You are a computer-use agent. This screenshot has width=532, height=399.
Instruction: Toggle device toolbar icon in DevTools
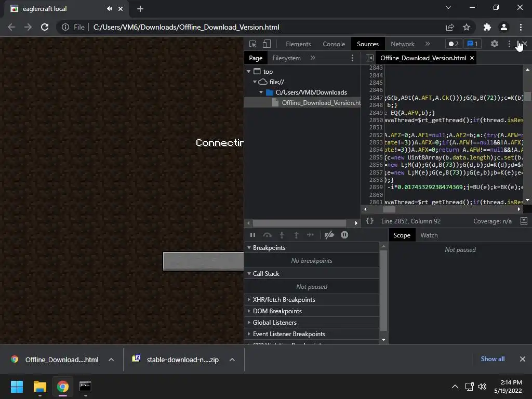(267, 44)
